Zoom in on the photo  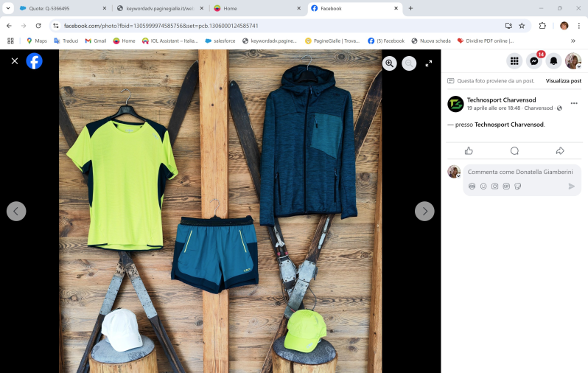390,63
